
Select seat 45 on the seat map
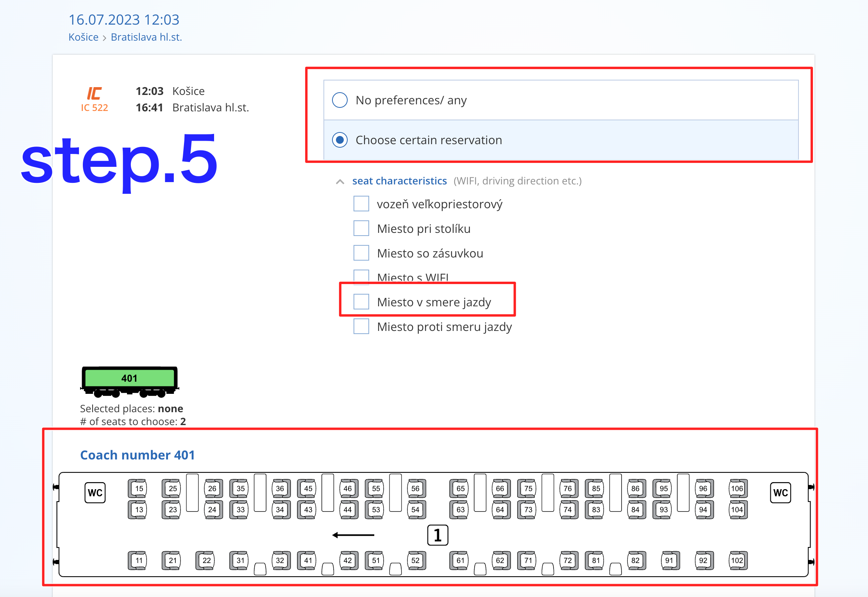(307, 488)
